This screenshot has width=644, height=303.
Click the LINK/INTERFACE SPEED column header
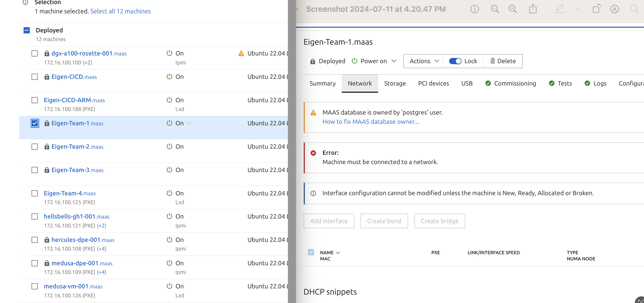(x=494, y=253)
